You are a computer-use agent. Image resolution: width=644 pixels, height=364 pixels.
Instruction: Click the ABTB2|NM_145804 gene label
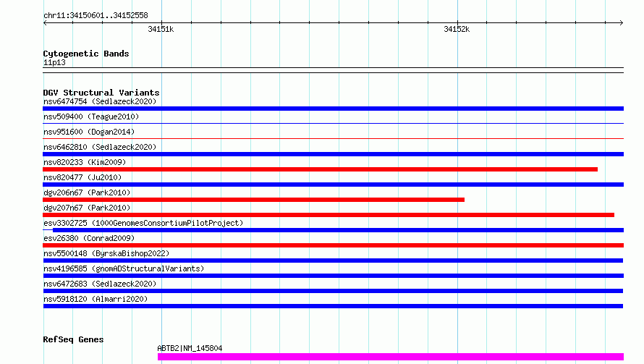(x=190, y=348)
